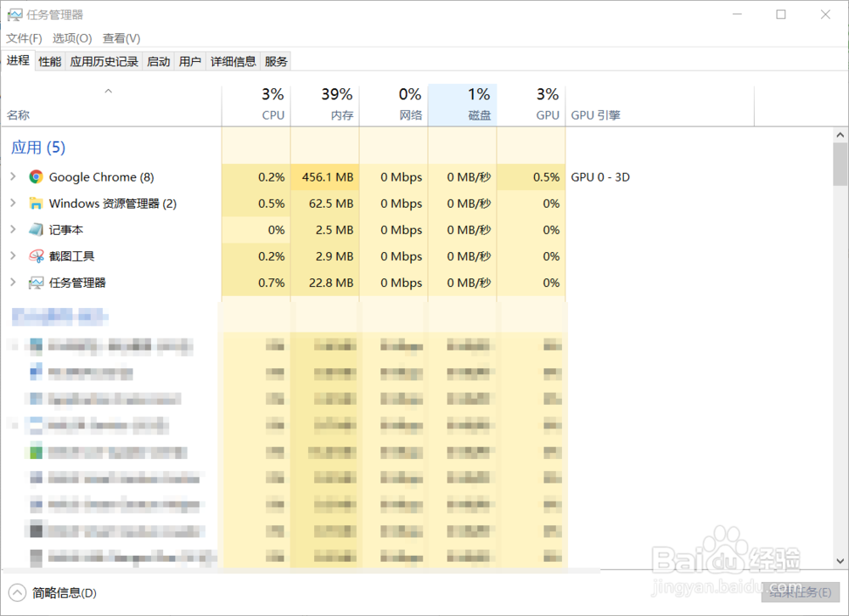Image resolution: width=849 pixels, height=616 pixels.
Task: Click the 应用 (5) group heading
Action: [x=38, y=148]
